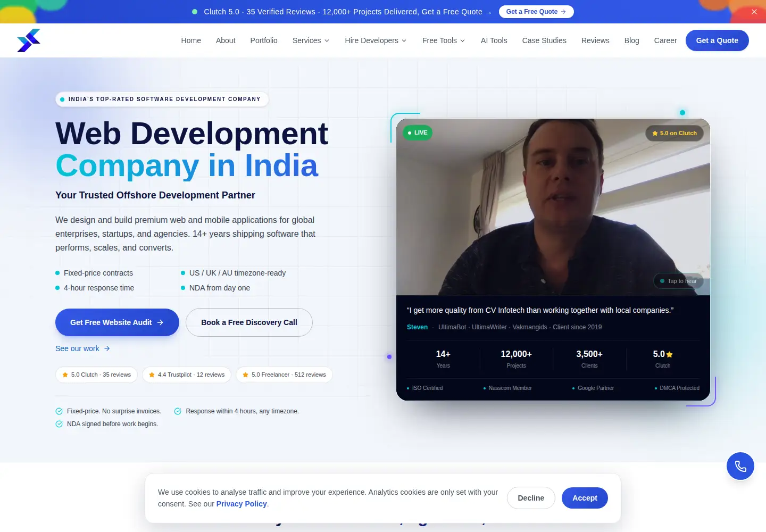Click the 14+ Years stat

[443, 359]
